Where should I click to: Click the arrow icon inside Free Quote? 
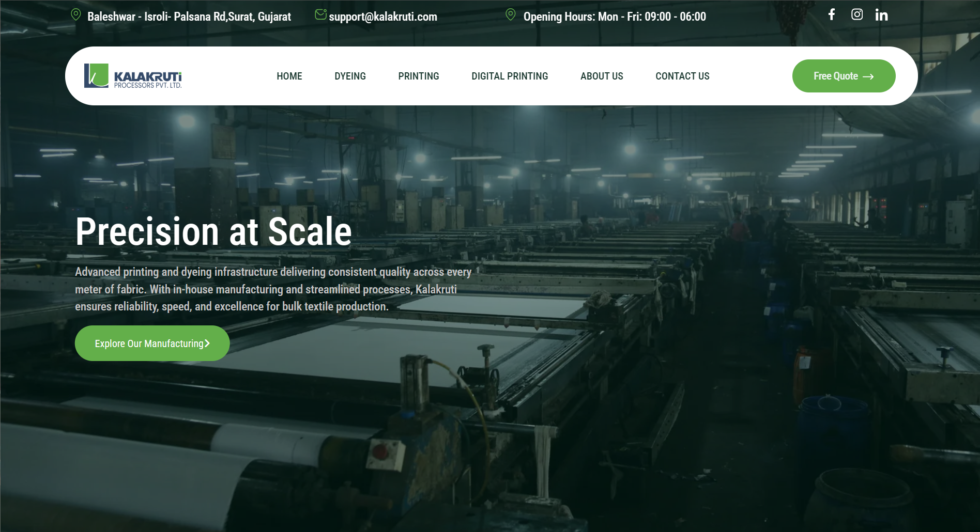pos(868,76)
